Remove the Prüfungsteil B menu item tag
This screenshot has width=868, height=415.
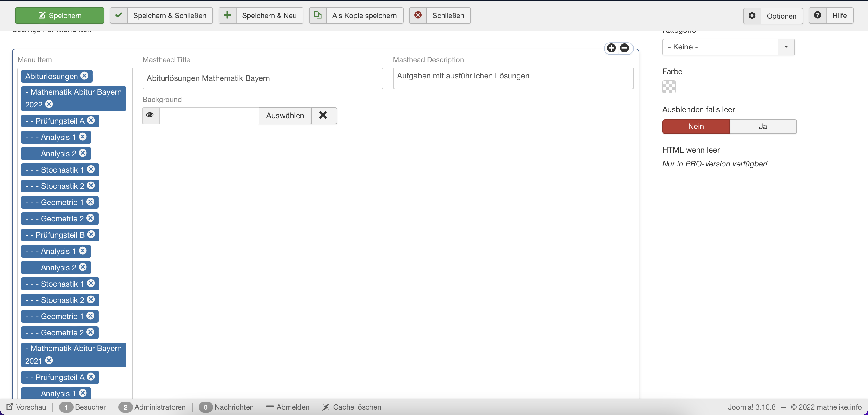[x=91, y=234]
